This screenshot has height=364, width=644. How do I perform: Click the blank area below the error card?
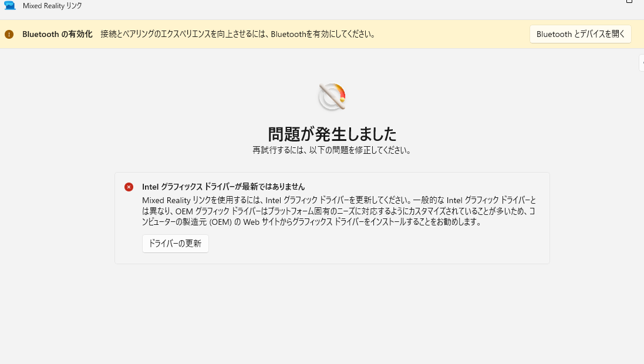click(x=332, y=311)
